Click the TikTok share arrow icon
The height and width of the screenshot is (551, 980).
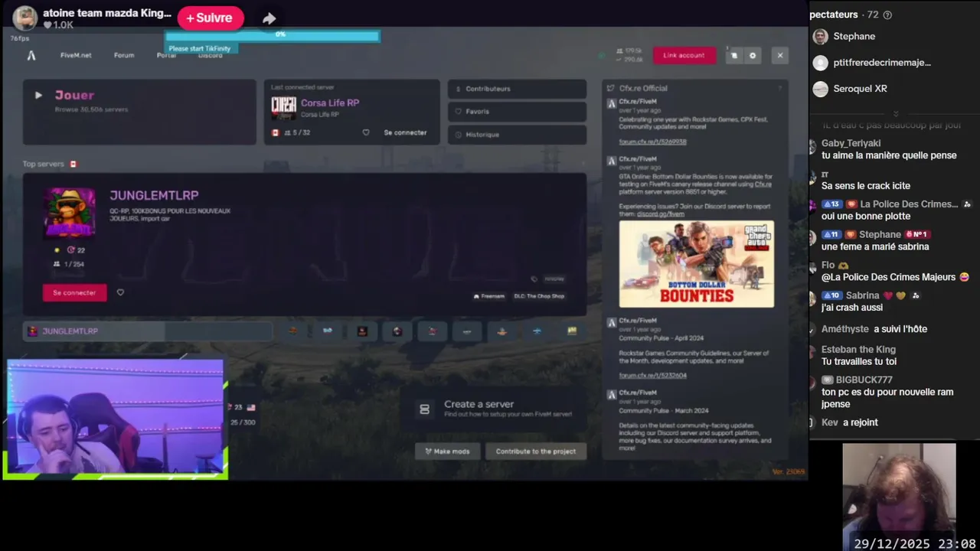(269, 18)
